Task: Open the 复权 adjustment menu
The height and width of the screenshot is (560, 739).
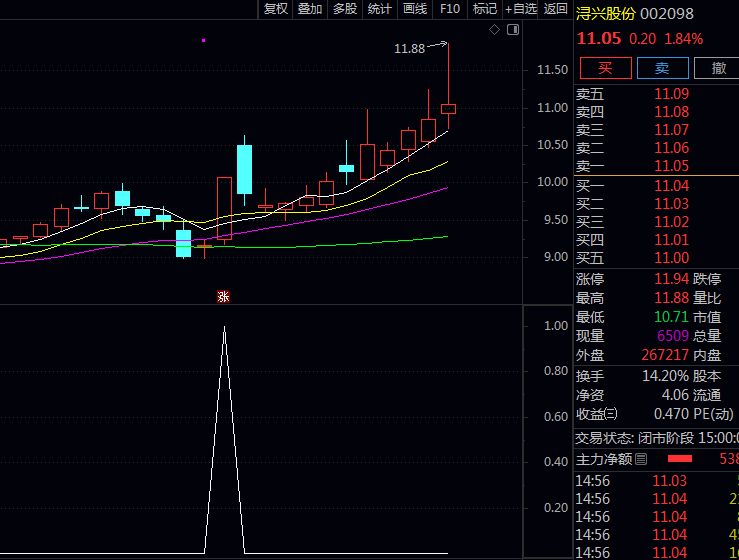Action: [x=276, y=9]
